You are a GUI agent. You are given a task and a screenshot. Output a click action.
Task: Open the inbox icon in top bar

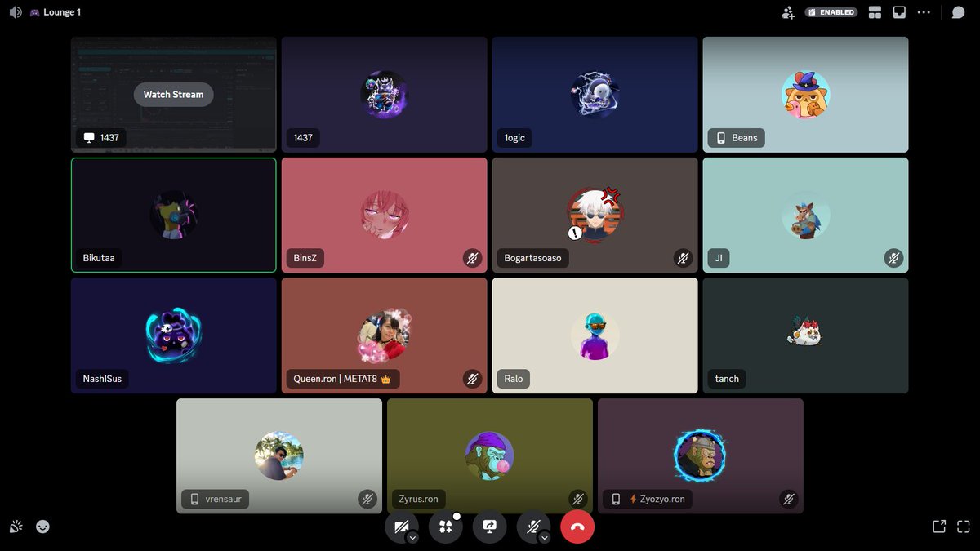tap(899, 12)
